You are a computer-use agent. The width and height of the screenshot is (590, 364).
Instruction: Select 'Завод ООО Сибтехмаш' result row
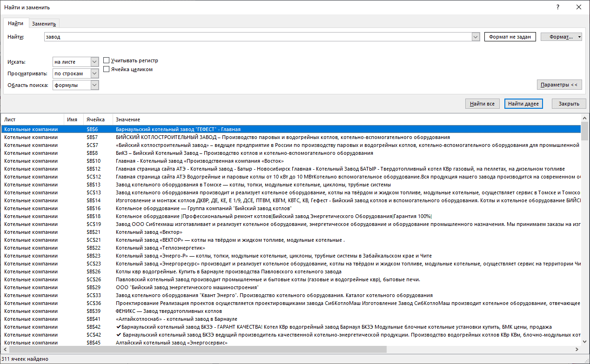pyautogui.click(x=291, y=224)
